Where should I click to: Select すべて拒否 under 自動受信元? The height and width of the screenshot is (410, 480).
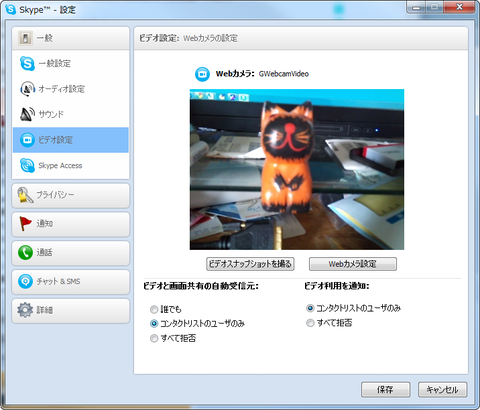[154, 339]
